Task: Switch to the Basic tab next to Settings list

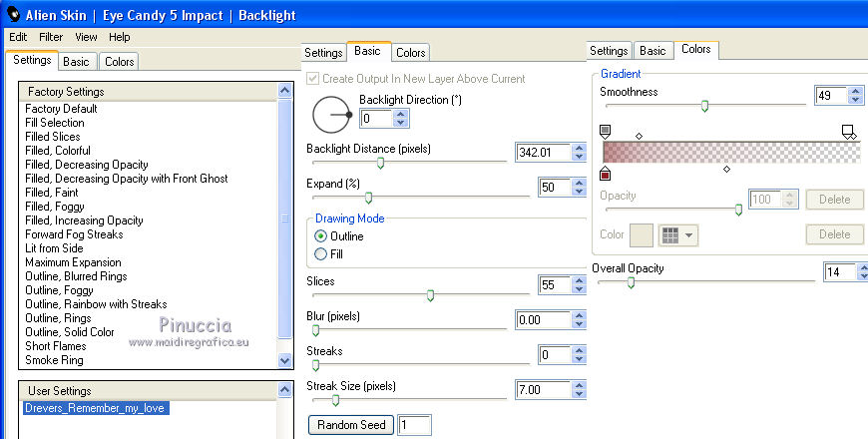Action: [x=76, y=62]
